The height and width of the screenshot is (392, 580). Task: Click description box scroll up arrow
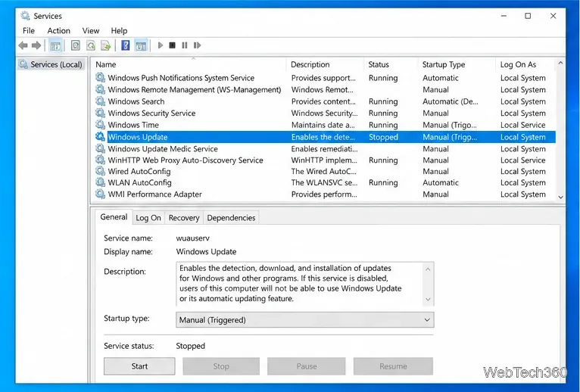tap(428, 269)
